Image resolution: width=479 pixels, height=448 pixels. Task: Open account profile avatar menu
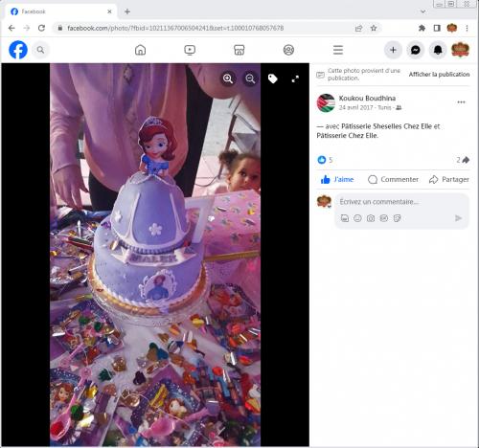(460, 50)
